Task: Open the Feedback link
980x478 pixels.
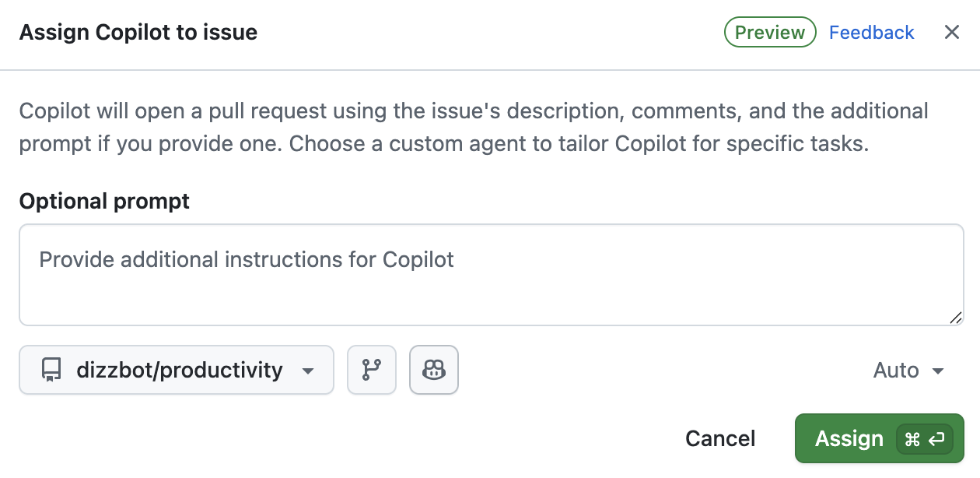Action: (871, 32)
